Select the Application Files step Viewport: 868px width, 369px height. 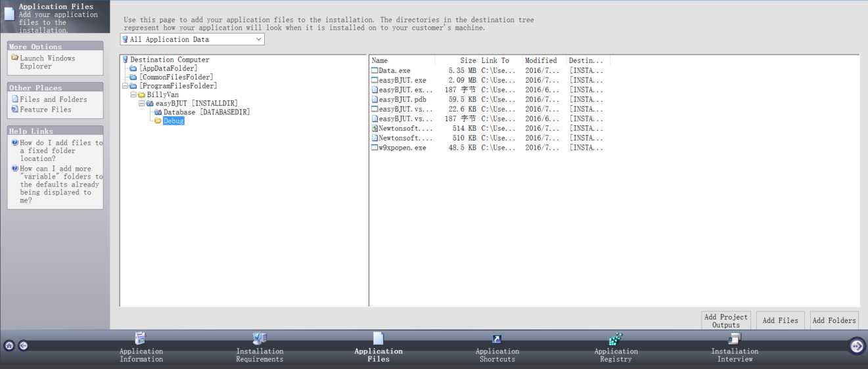pyautogui.click(x=378, y=347)
